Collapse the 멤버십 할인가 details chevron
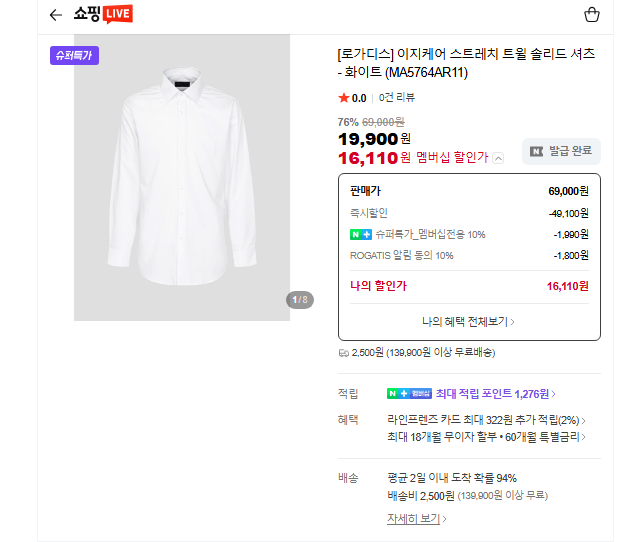The height and width of the screenshot is (542, 640). coord(499,158)
